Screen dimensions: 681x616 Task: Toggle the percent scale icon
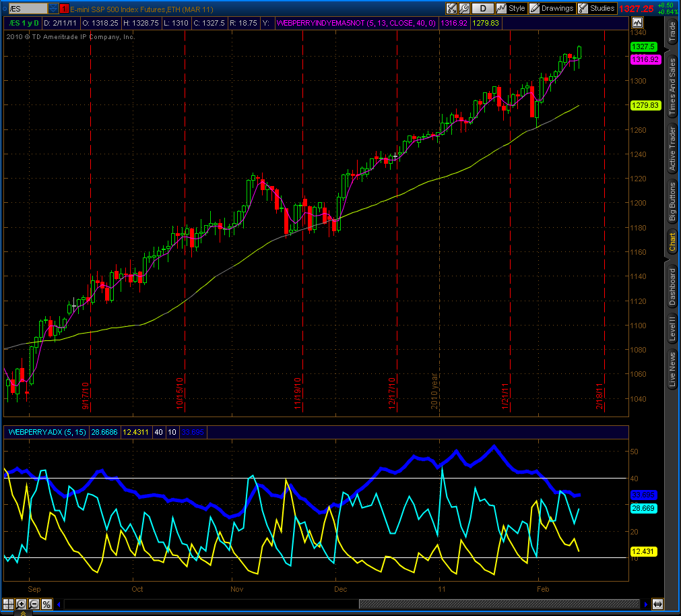(46, 604)
